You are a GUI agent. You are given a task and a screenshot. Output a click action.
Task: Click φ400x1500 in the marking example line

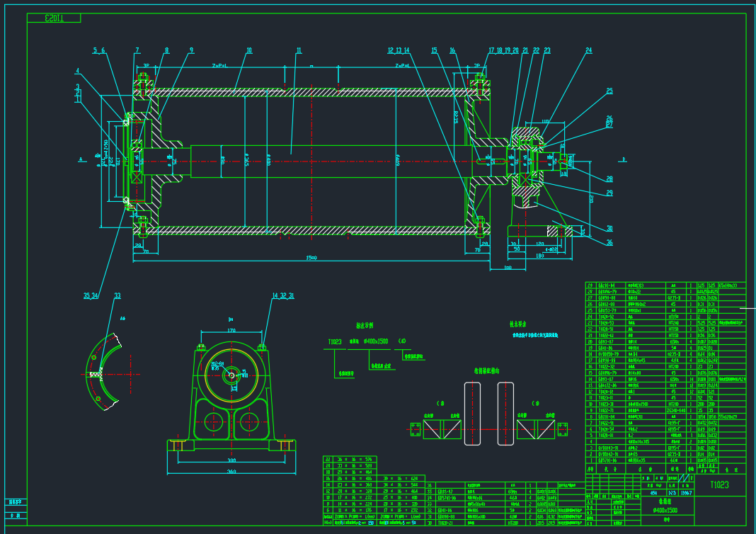[375, 341]
